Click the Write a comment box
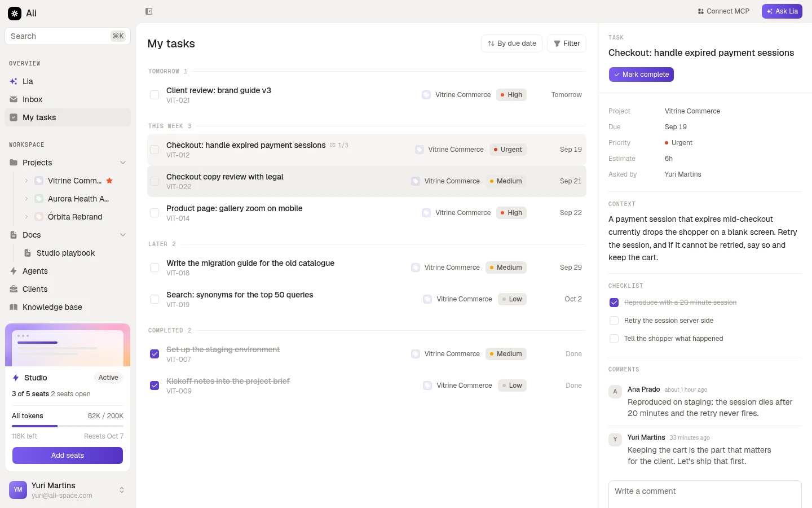The width and height of the screenshot is (812, 508). coord(705,494)
